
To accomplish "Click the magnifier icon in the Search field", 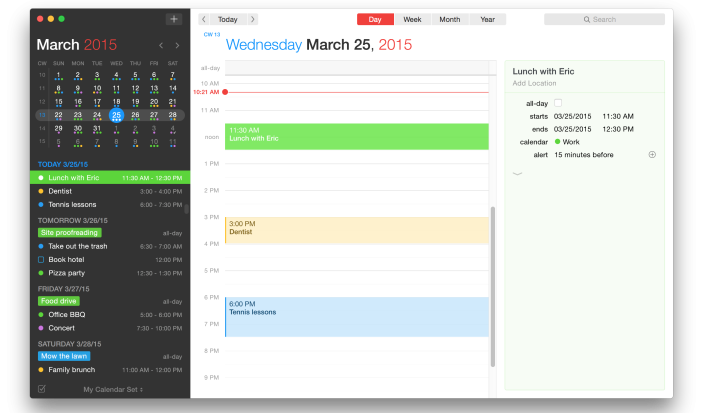I will coord(588,19).
